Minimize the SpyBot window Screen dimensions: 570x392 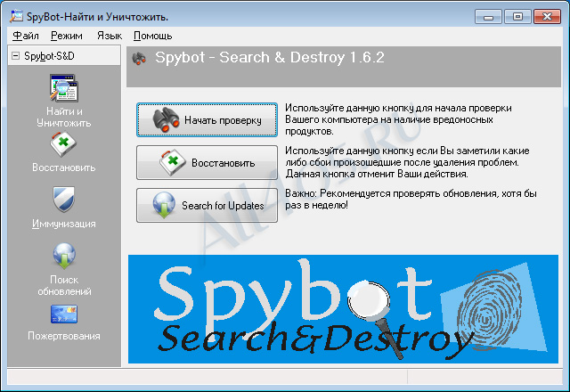point(489,17)
